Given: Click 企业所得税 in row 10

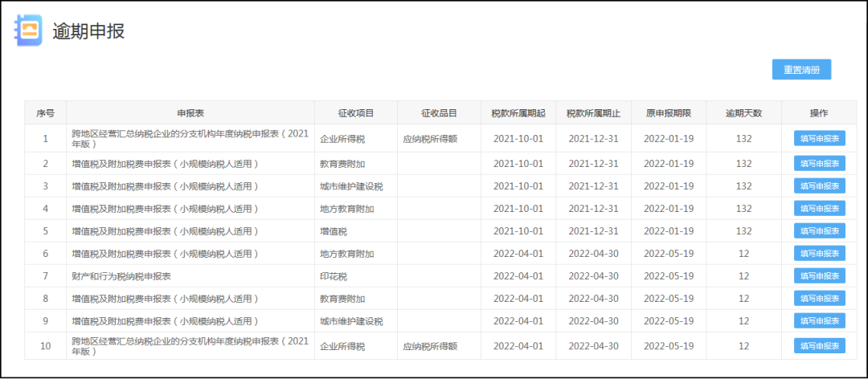Looking at the screenshot, I should pyautogui.click(x=342, y=346).
